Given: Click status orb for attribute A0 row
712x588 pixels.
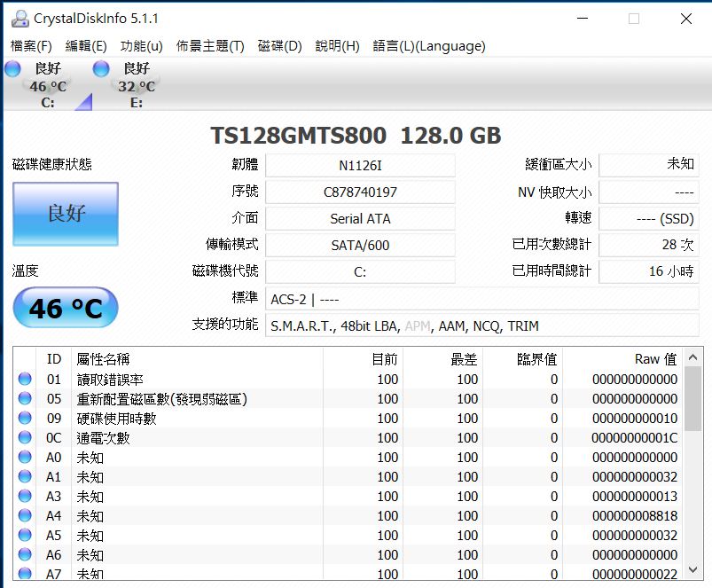Looking at the screenshot, I should [x=25, y=457].
